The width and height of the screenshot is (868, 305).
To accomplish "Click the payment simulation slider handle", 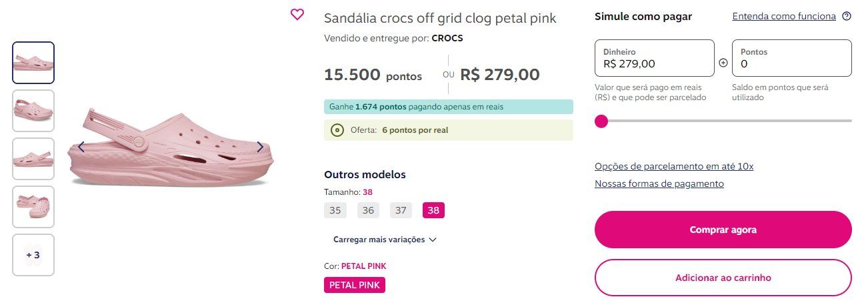I will [601, 121].
